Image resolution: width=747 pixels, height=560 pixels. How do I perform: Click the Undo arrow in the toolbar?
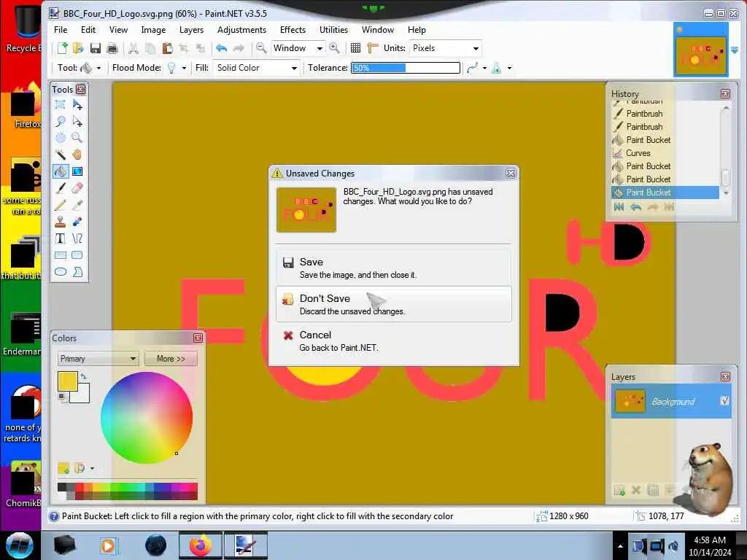pos(222,48)
